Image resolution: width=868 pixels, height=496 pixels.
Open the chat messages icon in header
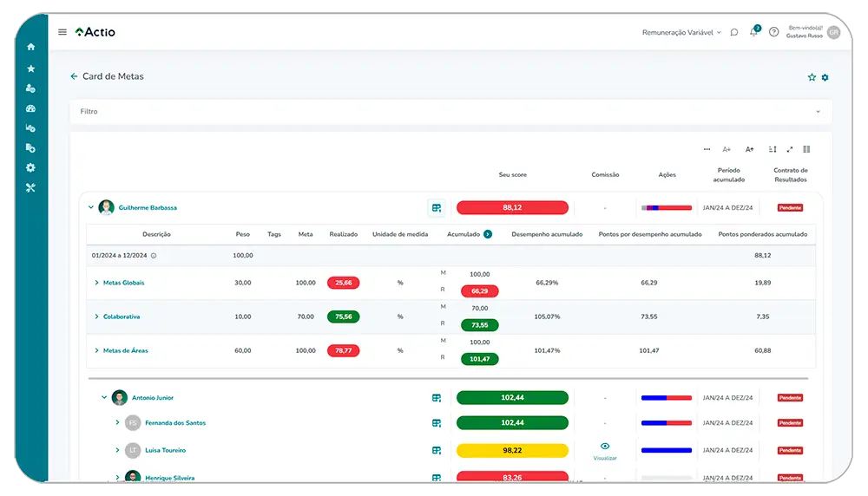[734, 32]
